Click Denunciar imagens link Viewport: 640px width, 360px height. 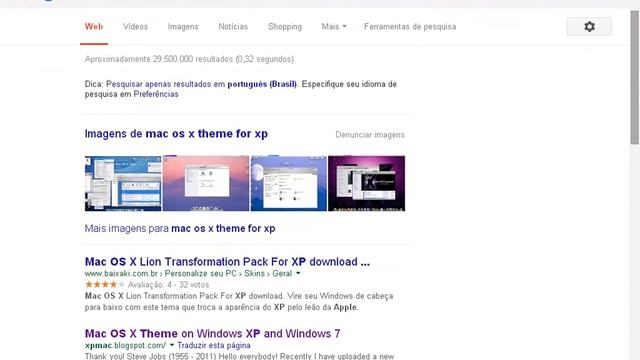(x=370, y=135)
